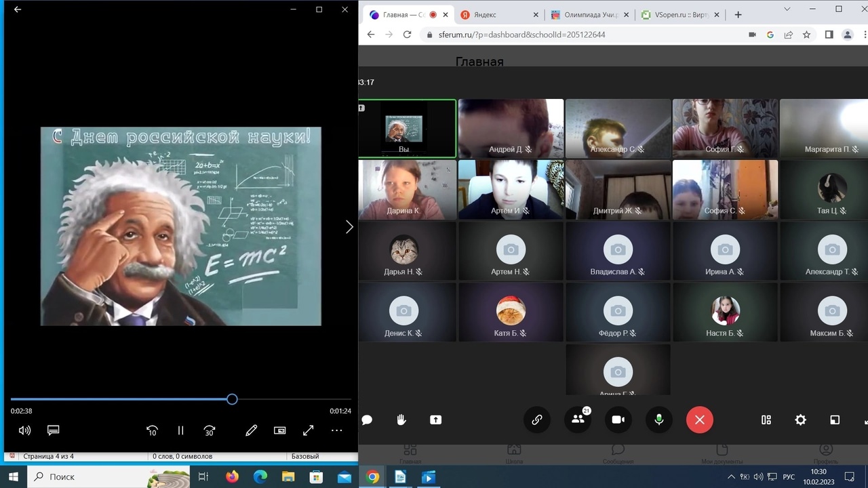The image size is (868, 488).
Task: Open the participants list showing 21
Action: (578, 420)
